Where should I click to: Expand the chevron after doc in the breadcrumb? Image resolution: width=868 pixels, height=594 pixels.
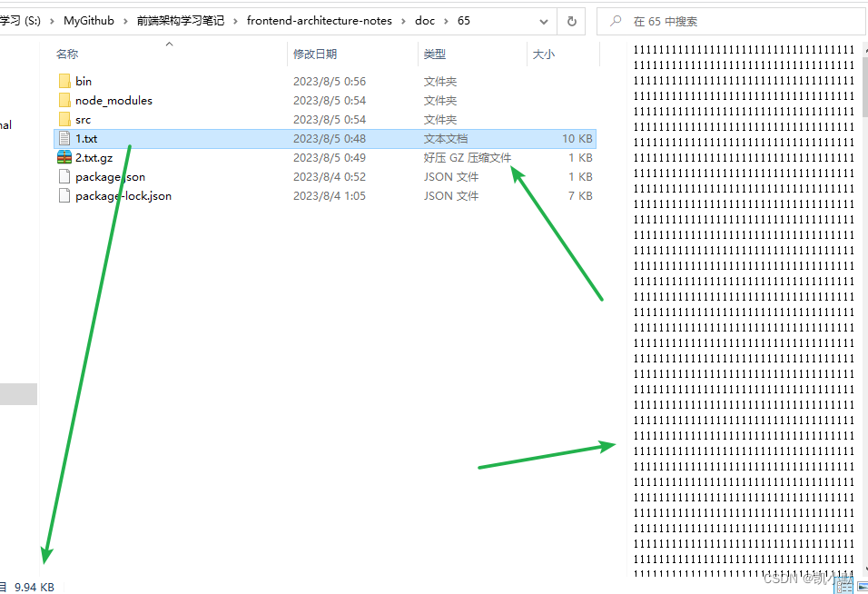tap(446, 21)
